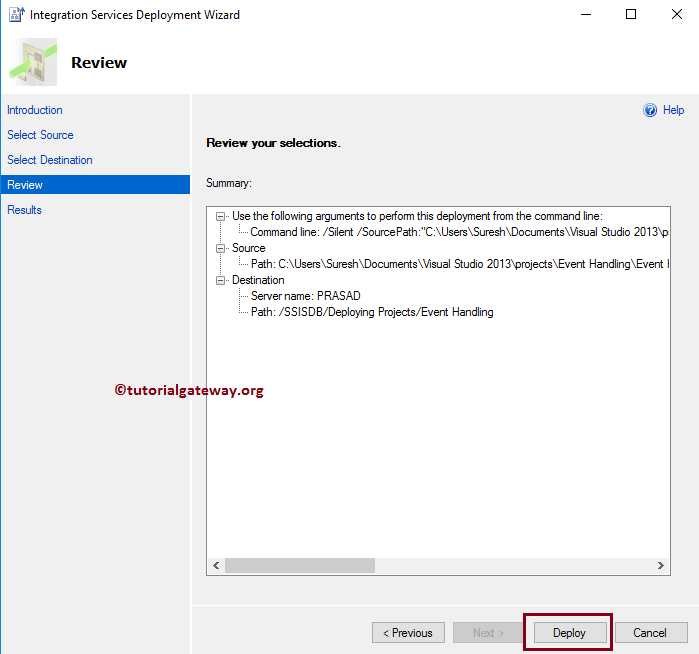699x654 pixels.
Task: Maximize the Deployment Wizard window
Action: pos(631,15)
